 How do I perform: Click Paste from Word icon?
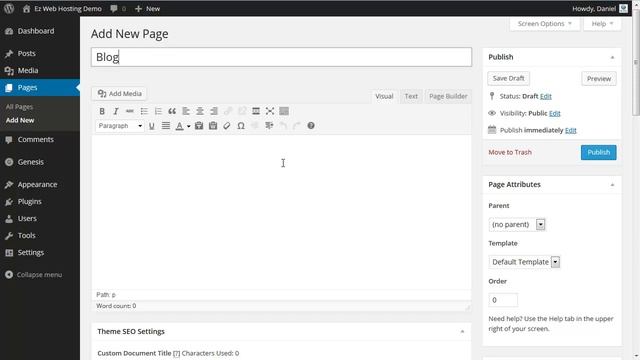[213, 126]
